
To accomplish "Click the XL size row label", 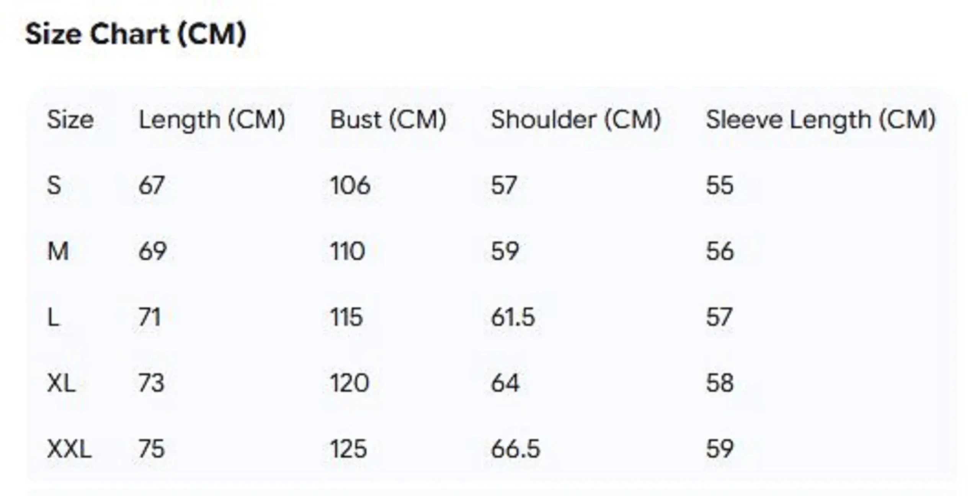I will (61, 383).
